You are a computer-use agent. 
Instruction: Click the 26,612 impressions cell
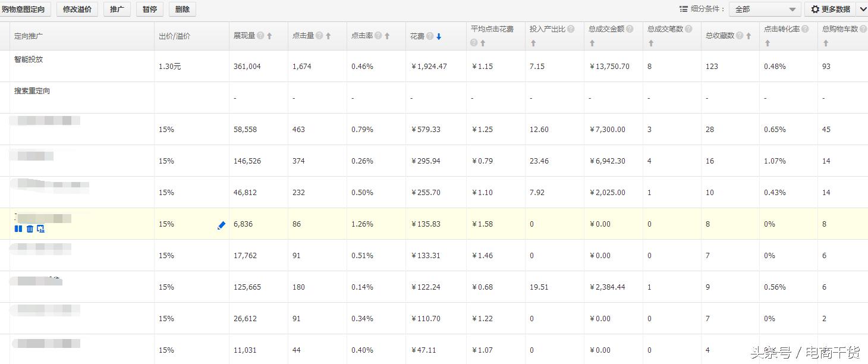click(x=246, y=319)
